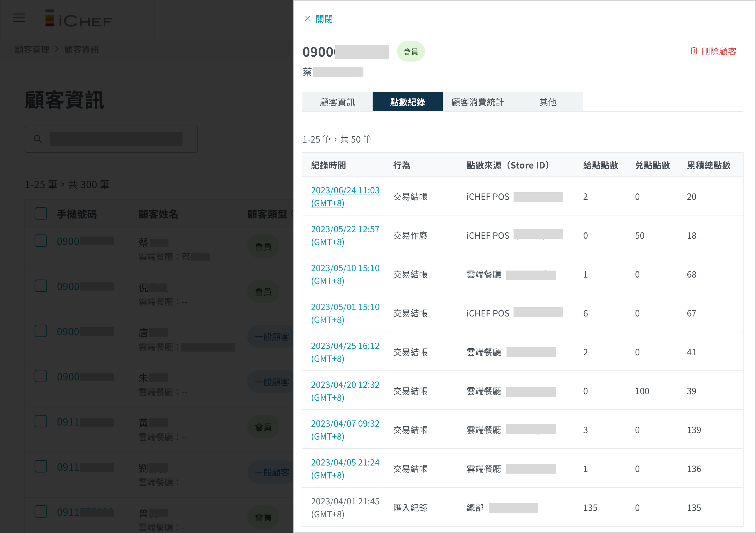Click the iCHEF logo
This screenshot has width=756, height=533.
(x=79, y=19)
